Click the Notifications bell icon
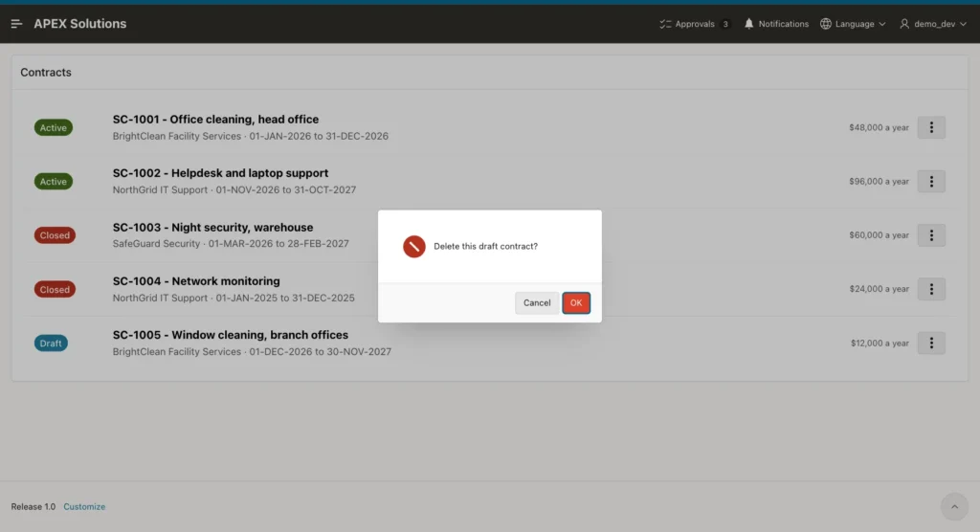980x532 pixels. pos(748,24)
